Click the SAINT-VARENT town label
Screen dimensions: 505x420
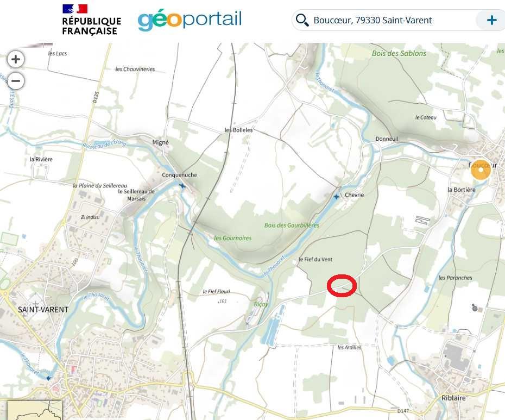coord(43,310)
